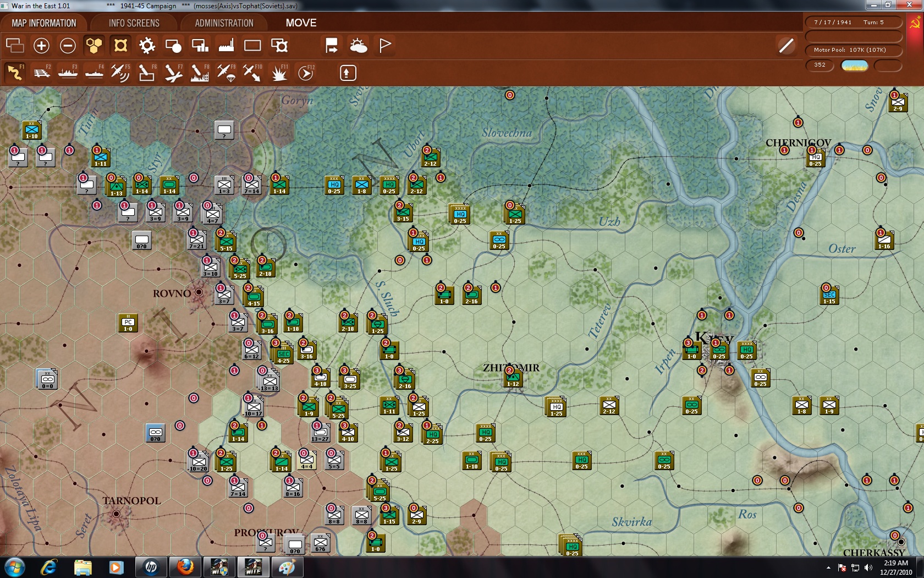The image size is (924, 578).
Task: Toggle the hex grid overlay
Action: 94,46
